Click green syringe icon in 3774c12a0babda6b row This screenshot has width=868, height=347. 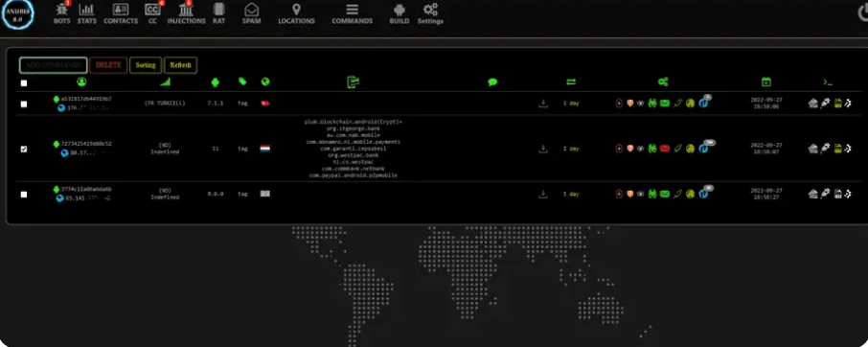(x=677, y=194)
